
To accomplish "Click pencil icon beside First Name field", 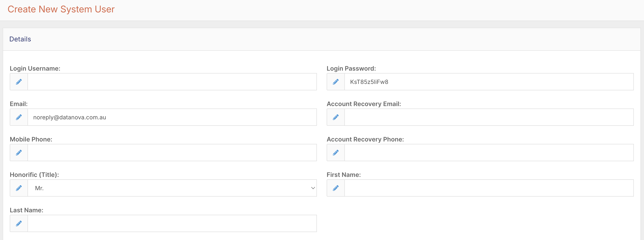I will click(x=336, y=188).
